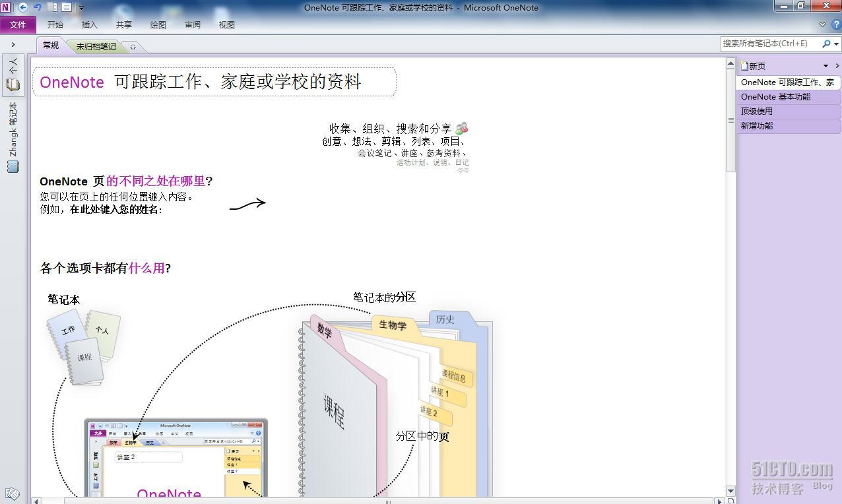Click the Back navigation arrow in quick access toolbar
842x504 pixels.
coord(23,7)
